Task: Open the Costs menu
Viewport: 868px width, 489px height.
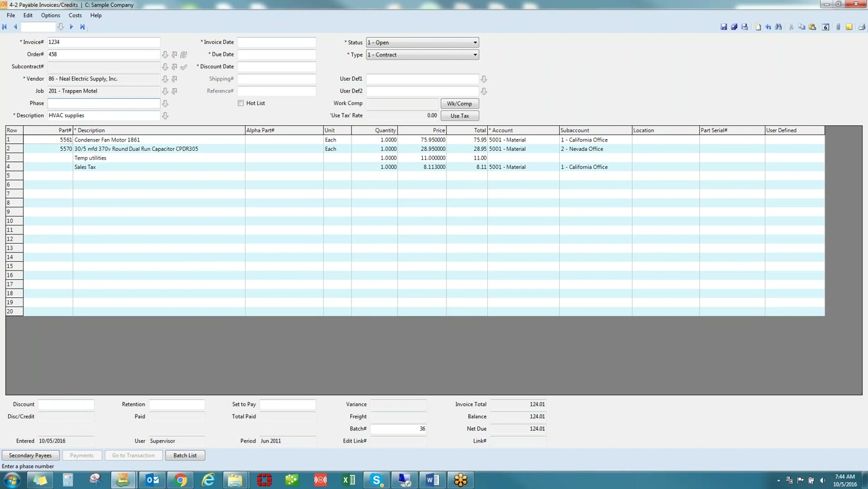Action: point(75,16)
